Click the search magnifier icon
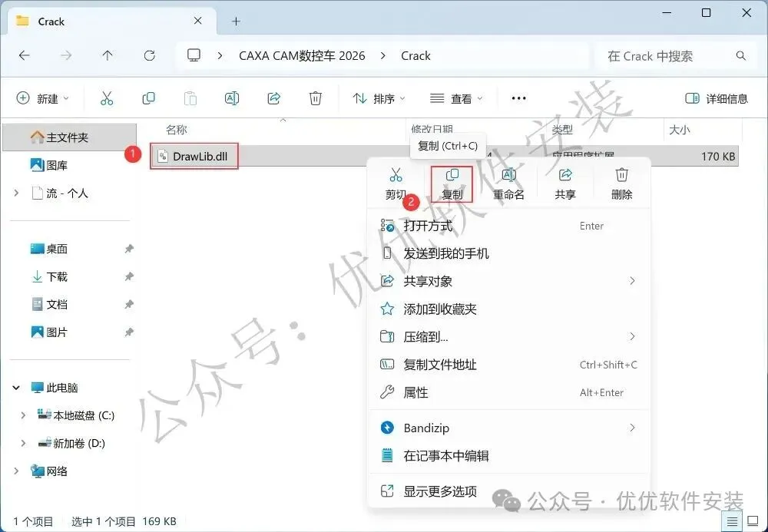 [741, 56]
